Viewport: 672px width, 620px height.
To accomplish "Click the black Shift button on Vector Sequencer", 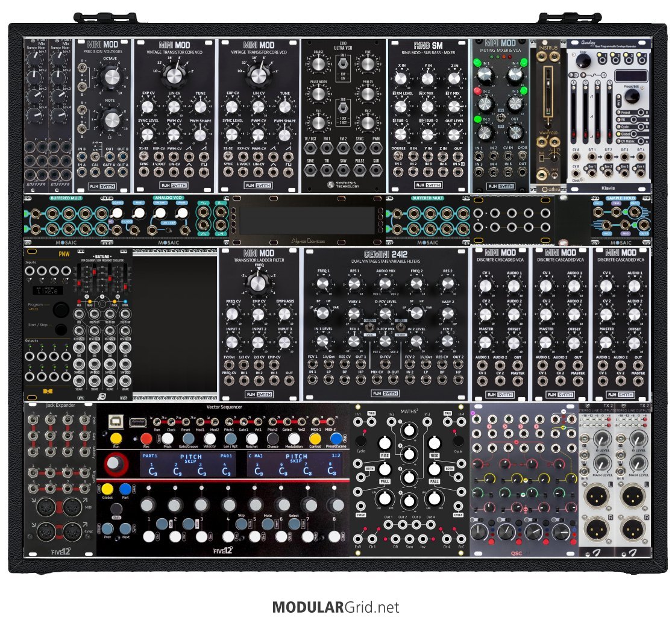I will 116,509.
